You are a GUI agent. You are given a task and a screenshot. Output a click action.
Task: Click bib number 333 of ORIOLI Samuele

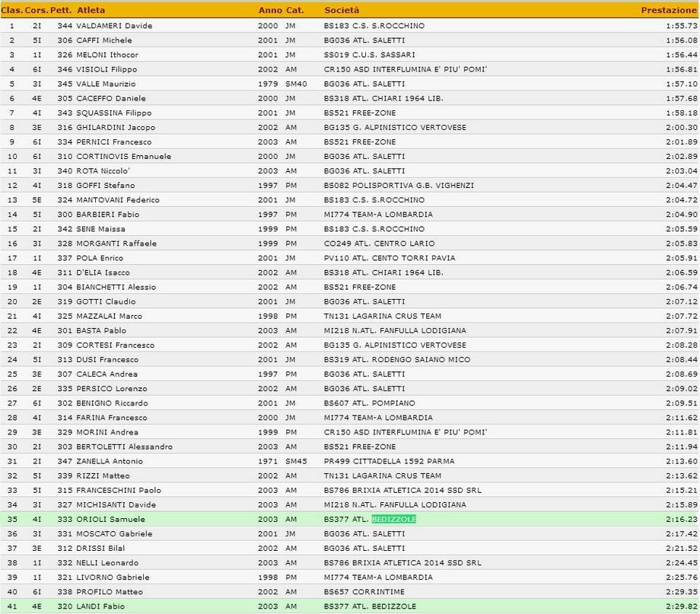tap(65, 520)
